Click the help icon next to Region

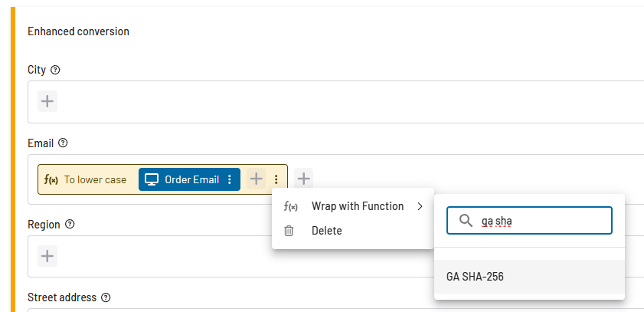70,225
